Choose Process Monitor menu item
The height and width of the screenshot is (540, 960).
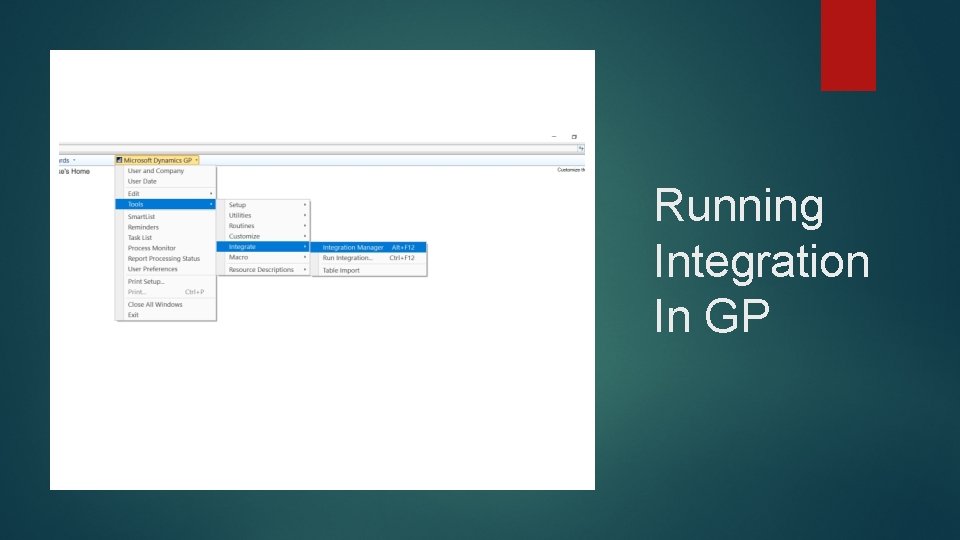click(x=166, y=248)
